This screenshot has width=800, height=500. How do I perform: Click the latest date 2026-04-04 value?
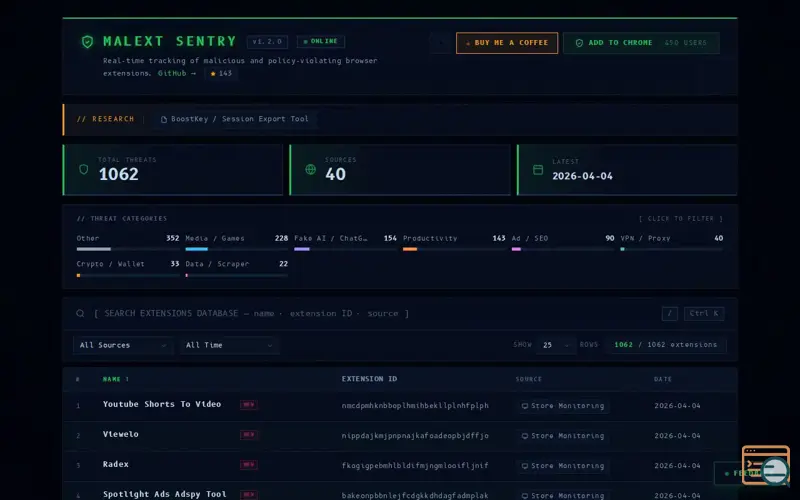582,176
